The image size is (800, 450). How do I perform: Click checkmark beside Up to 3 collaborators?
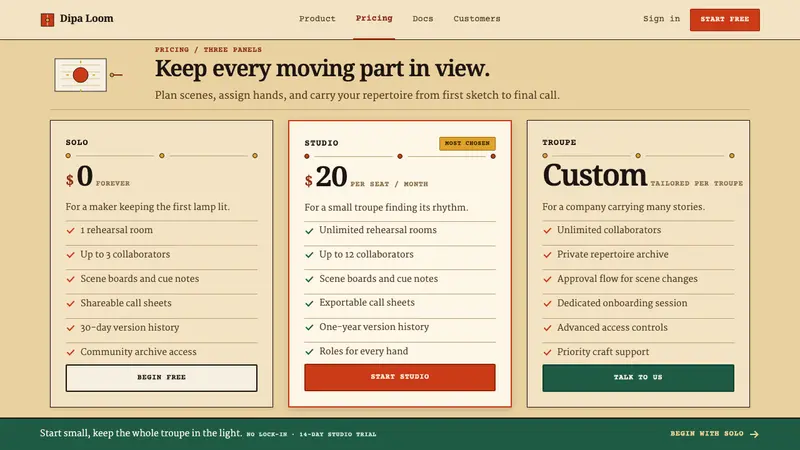tap(70, 255)
